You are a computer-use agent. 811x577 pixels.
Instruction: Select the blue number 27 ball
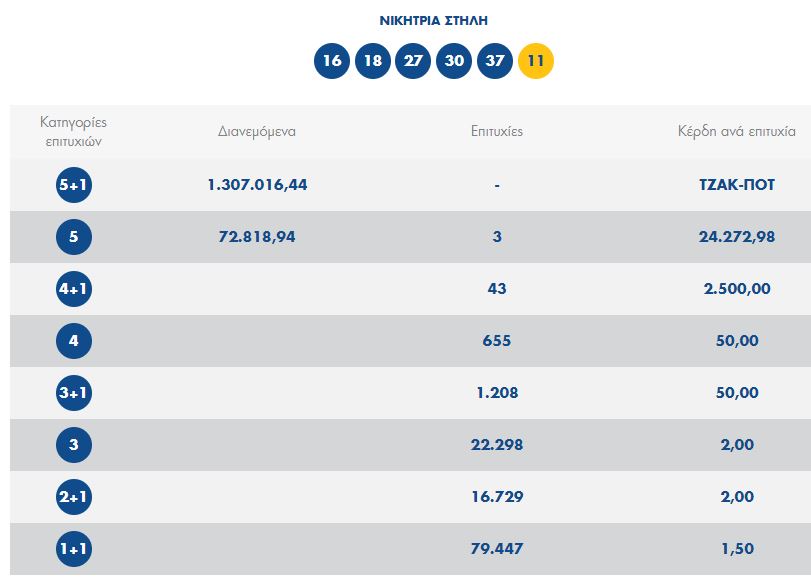pyautogui.click(x=413, y=61)
